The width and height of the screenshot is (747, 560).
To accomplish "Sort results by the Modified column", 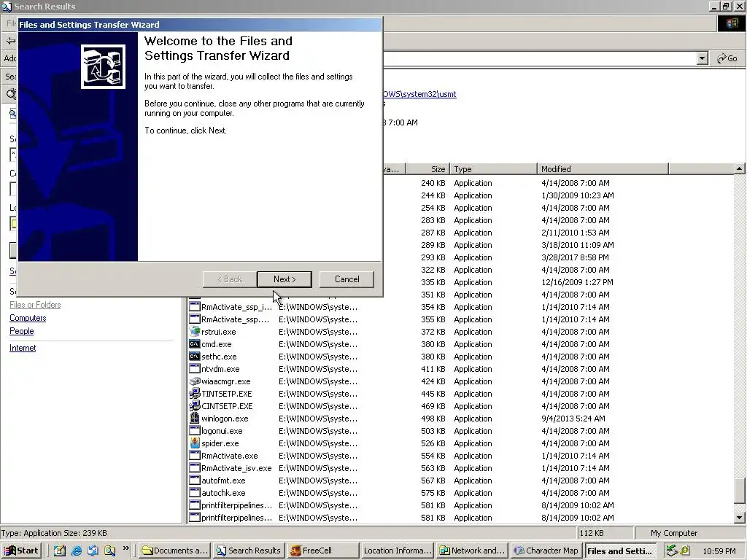I will [603, 169].
